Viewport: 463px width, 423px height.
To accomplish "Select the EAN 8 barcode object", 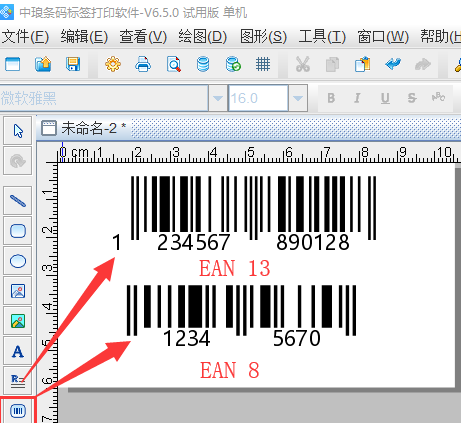I will (241, 316).
